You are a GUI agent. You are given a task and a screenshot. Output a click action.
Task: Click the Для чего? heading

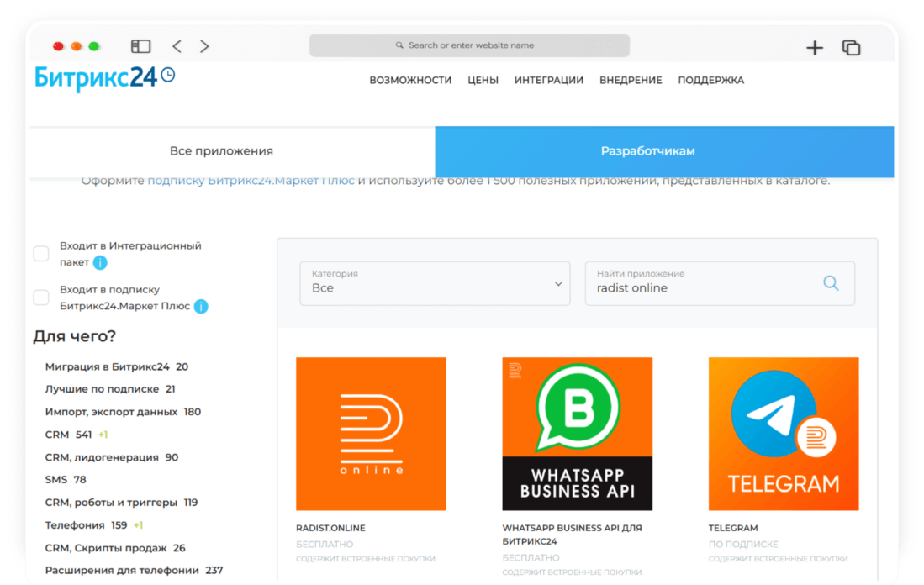click(74, 336)
